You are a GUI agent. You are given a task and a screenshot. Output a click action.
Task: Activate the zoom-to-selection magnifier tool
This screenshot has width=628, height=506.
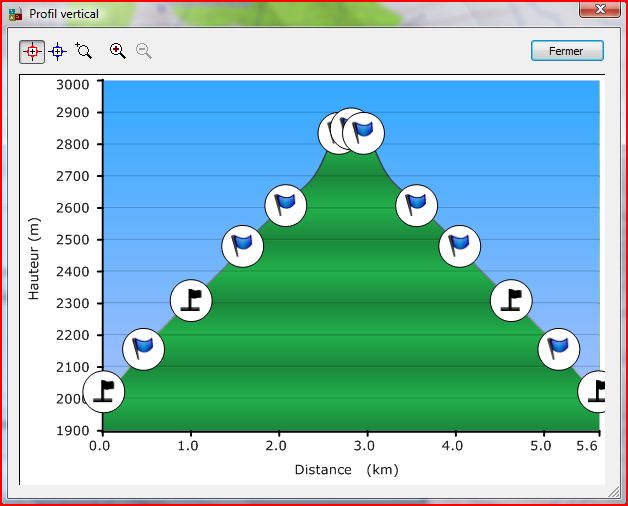click(x=84, y=51)
